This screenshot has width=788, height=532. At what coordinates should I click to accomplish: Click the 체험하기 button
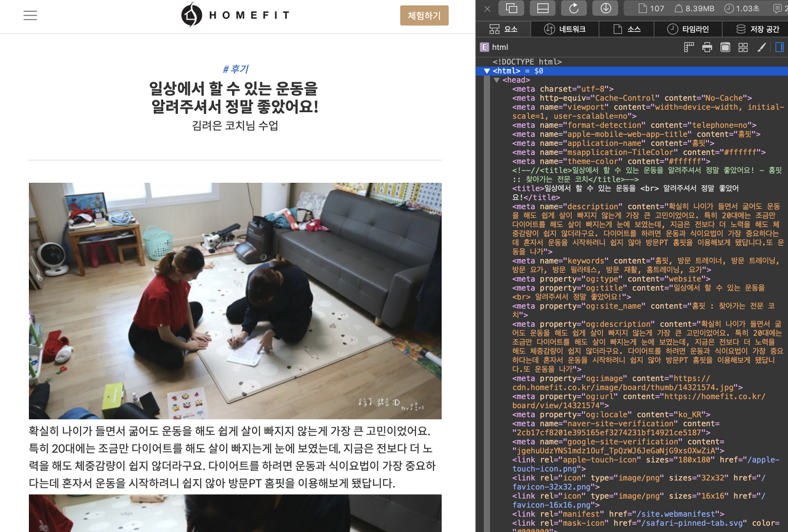(x=424, y=15)
